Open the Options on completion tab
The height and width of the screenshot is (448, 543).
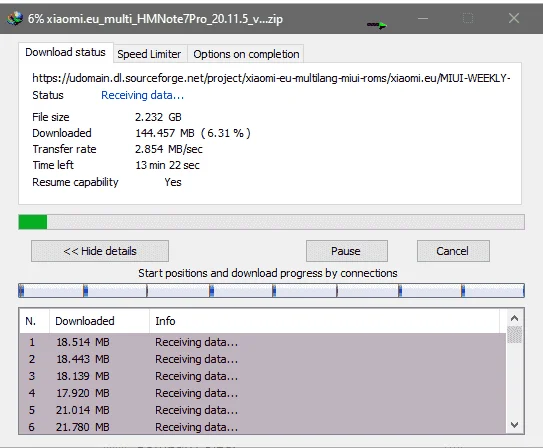[246, 54]
